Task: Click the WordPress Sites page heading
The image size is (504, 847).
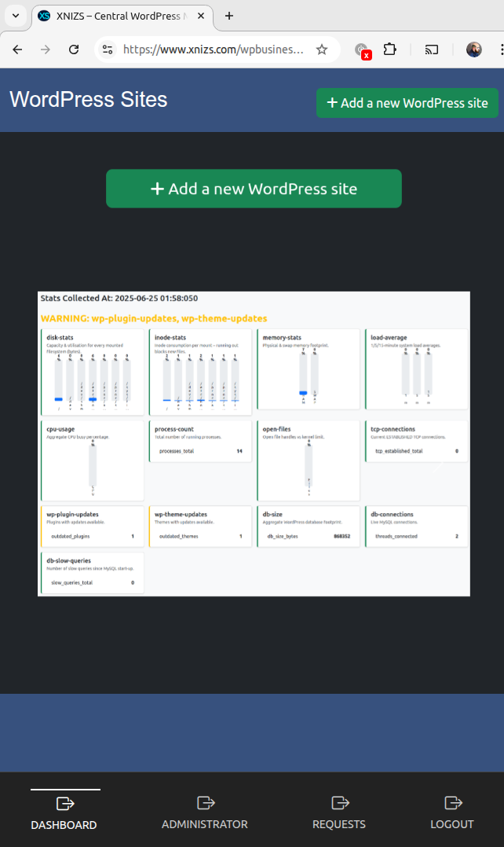Action: 89,99
